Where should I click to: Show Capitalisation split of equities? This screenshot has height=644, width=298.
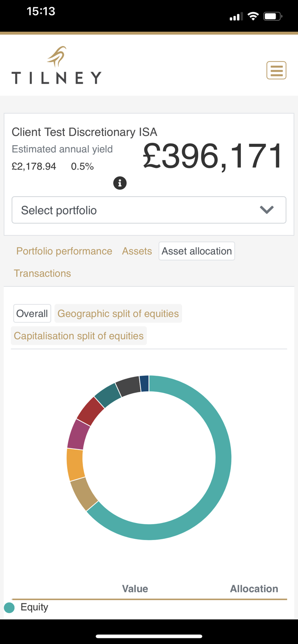click(79, 336)
